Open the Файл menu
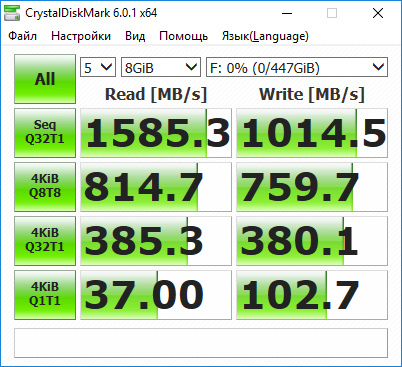 point(22,36)
